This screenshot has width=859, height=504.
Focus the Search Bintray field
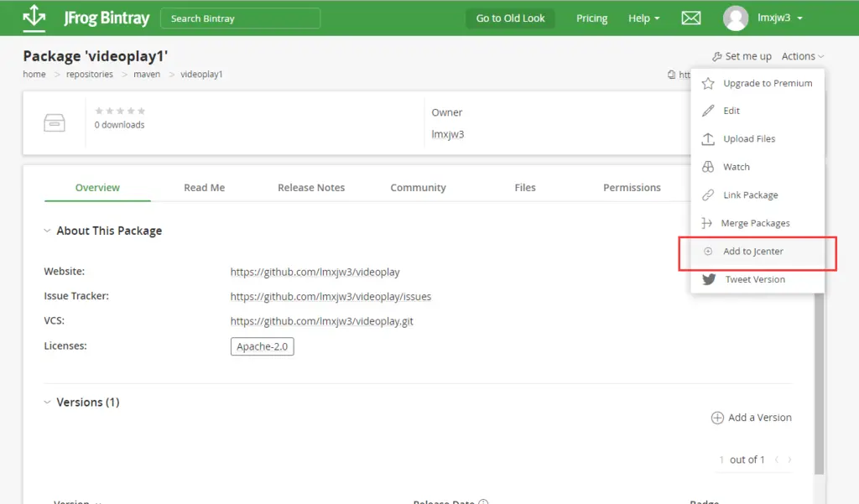[x=241, y=18]
